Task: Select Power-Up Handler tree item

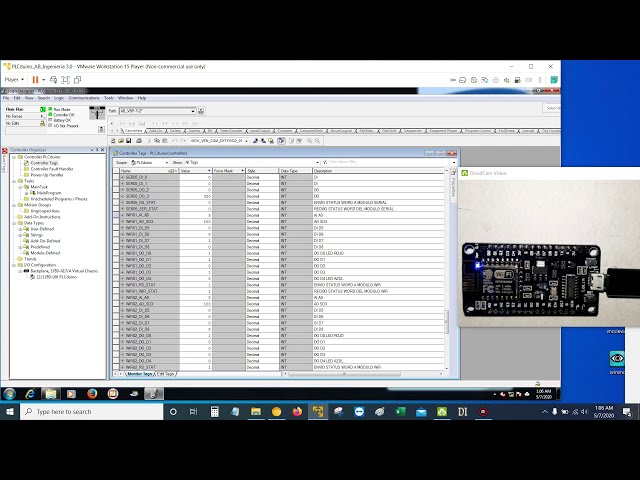Action: pos(47,175)
